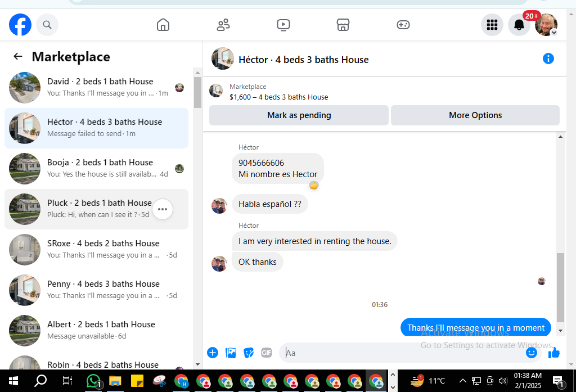The height and width of the screenshot is (392, 576).
Task: Open the Marketplace storefront icon
Action: tap(343, 25)
